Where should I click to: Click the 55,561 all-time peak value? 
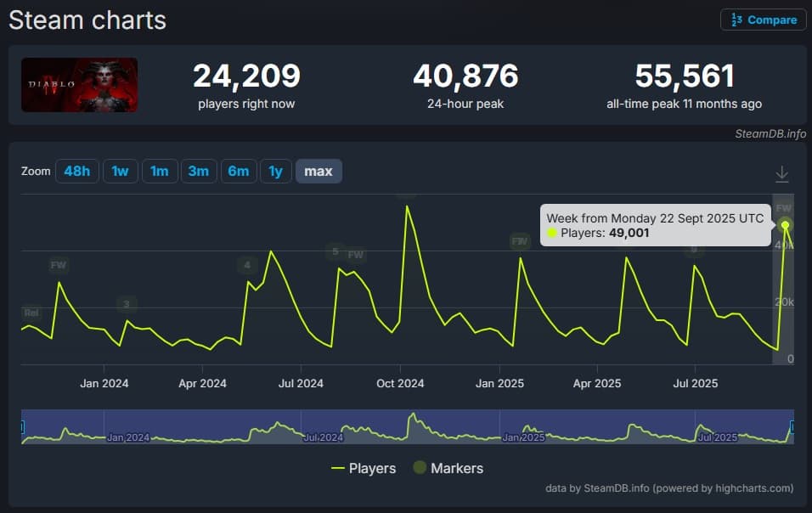(685, 76)
